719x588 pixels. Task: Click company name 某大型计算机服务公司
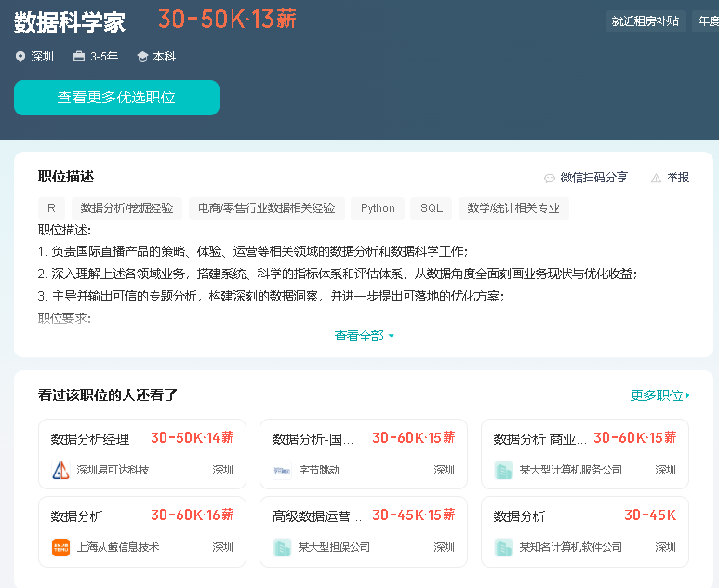[571, 470]
